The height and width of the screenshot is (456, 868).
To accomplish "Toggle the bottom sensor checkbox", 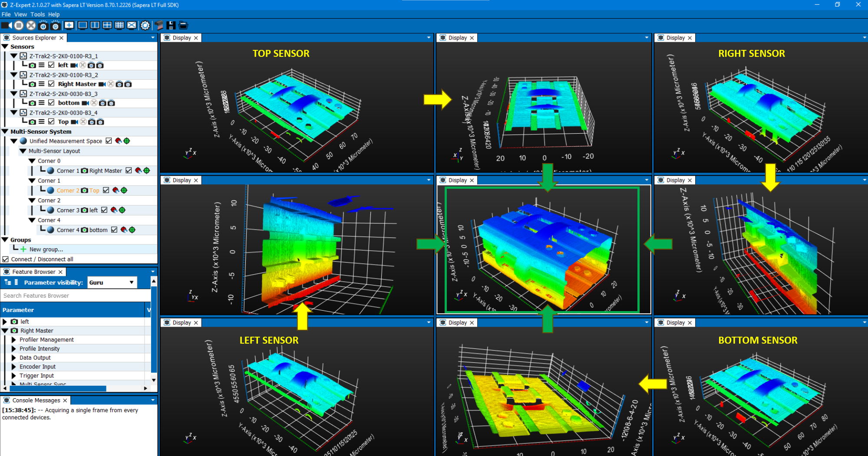I will [51, 103].
